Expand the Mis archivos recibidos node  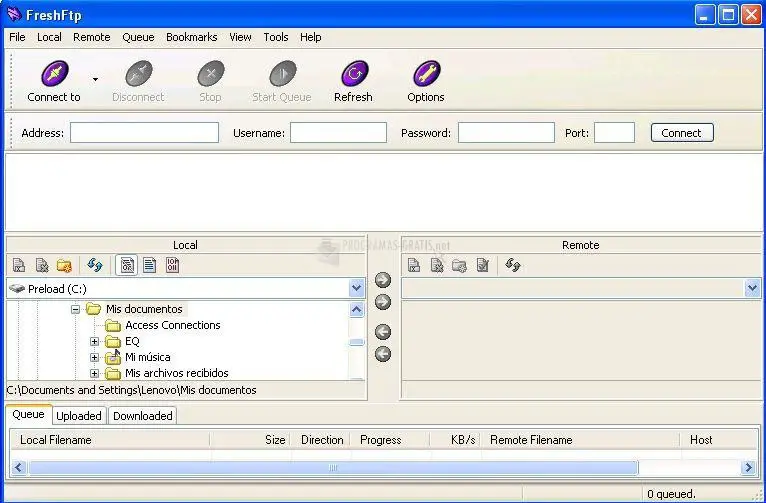tap(94, 374)
